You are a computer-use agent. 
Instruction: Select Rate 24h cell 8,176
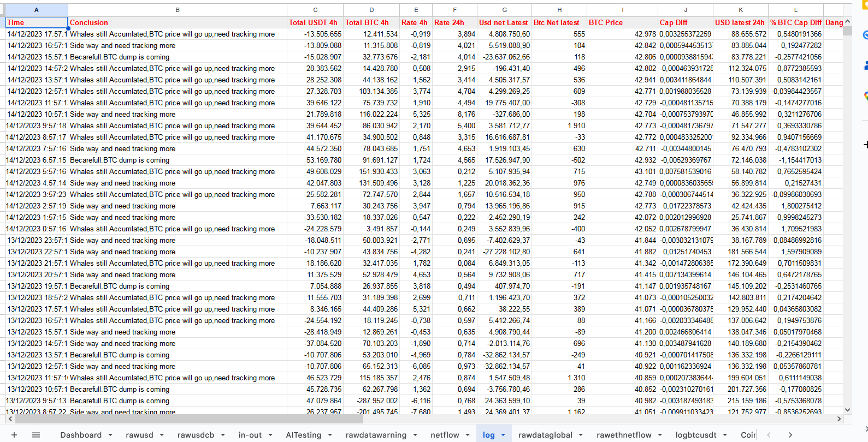(x=454, y=114)
